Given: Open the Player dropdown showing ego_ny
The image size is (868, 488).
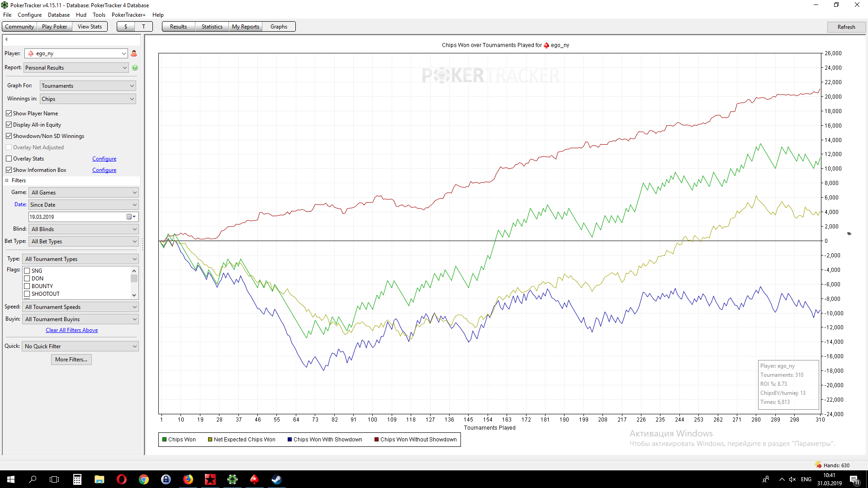Looking at the screenshot, I should pyautogui.click(x=76, y=53).
